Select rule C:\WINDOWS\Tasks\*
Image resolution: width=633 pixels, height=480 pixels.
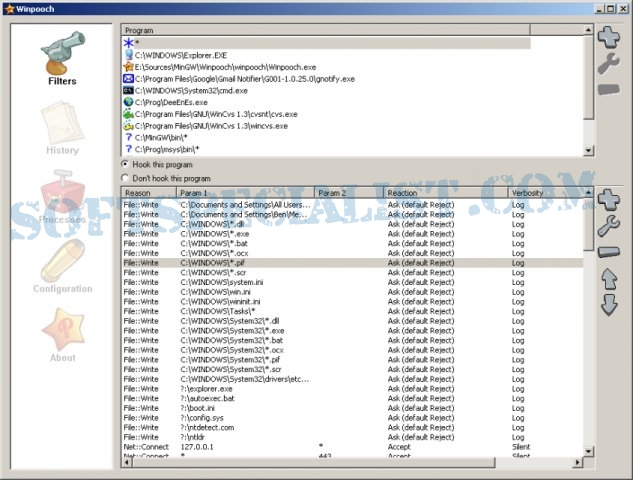352,311
